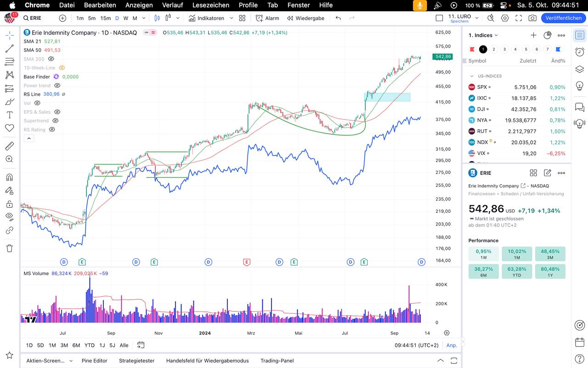The width and height of the screenshot is (588, 368).
Task: Show the hidden Vol indicator
Action: [37, 103]
